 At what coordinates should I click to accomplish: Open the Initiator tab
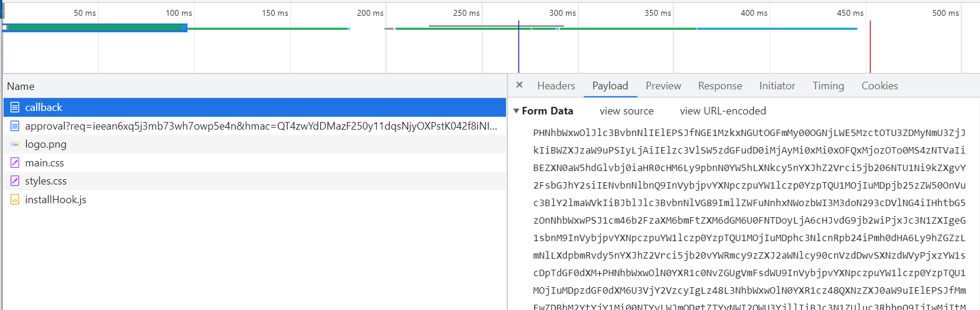(x=777, y=86)
